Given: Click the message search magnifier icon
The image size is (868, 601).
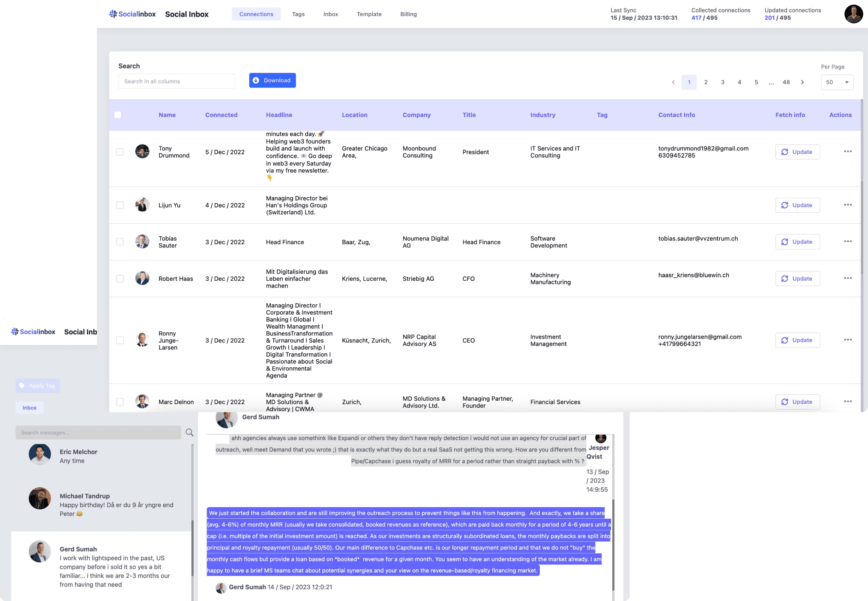Looking at the screenshot, I should point(189,433).
